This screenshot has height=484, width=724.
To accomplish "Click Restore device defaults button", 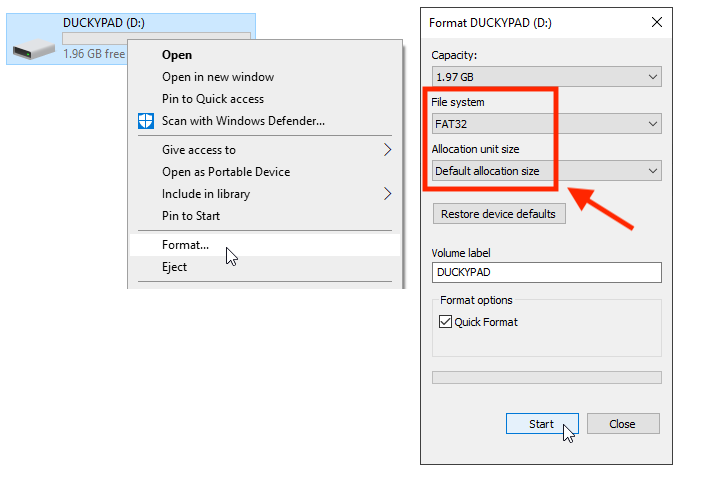I will pos(499,214).
